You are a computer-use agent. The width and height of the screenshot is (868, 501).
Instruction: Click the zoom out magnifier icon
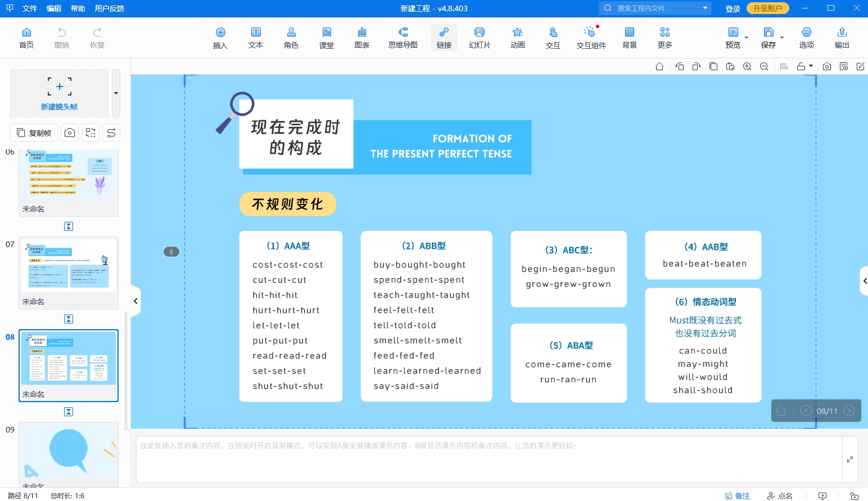(x=764, y=66)
